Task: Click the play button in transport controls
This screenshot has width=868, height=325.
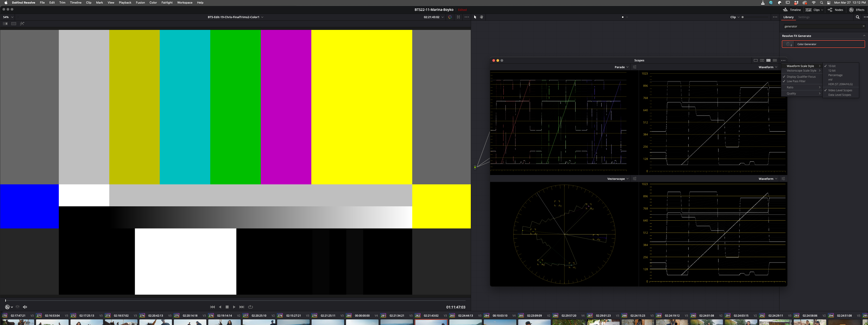Action: [234, 307]
